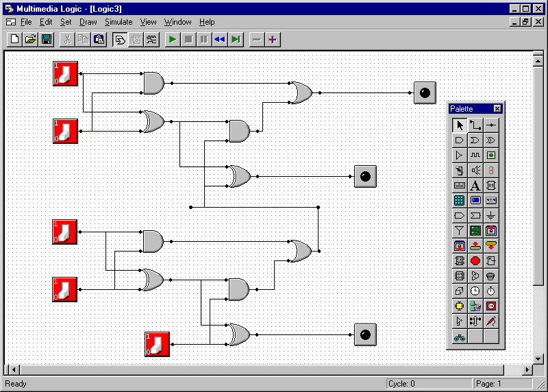Select the AND gate tool in Palette

[460, 140]
